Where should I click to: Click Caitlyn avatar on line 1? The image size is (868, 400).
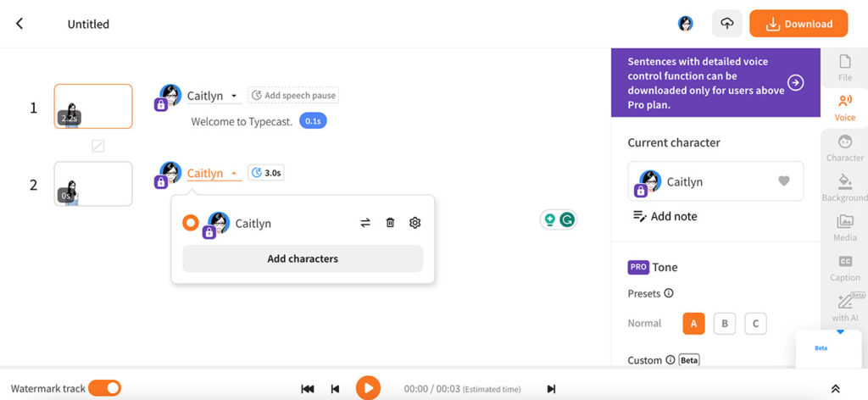coord(170,96)
